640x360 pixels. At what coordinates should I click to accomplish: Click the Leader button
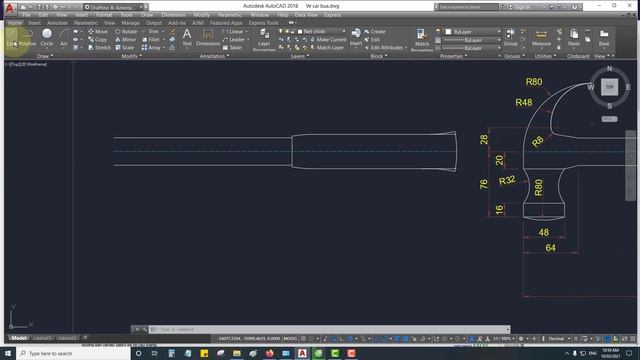click(x=234, y=40)
